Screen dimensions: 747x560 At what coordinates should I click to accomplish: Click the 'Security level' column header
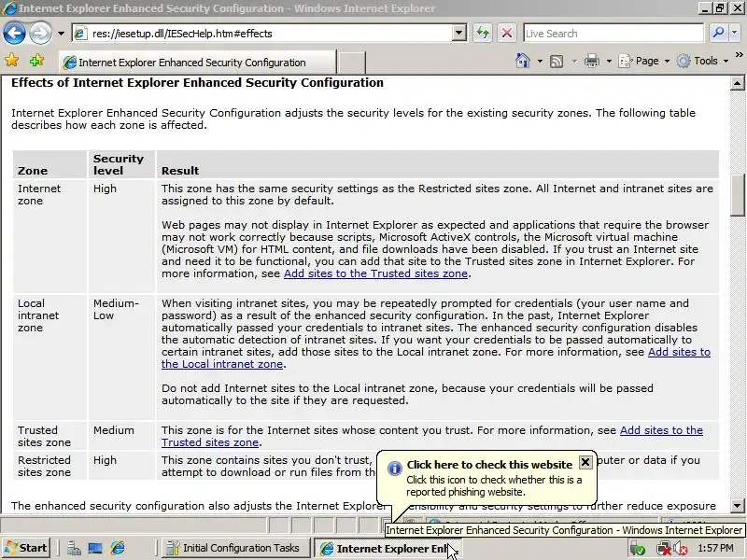pyautogui.click(x=121, y=164)
